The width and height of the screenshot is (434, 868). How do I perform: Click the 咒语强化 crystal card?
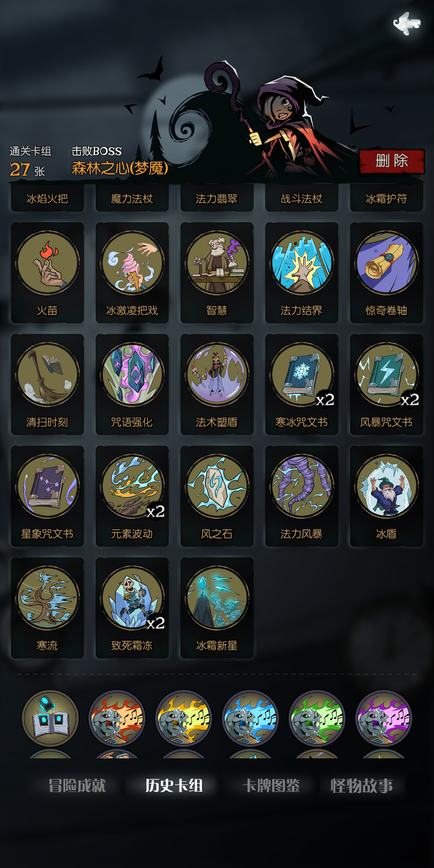(132, 385)
